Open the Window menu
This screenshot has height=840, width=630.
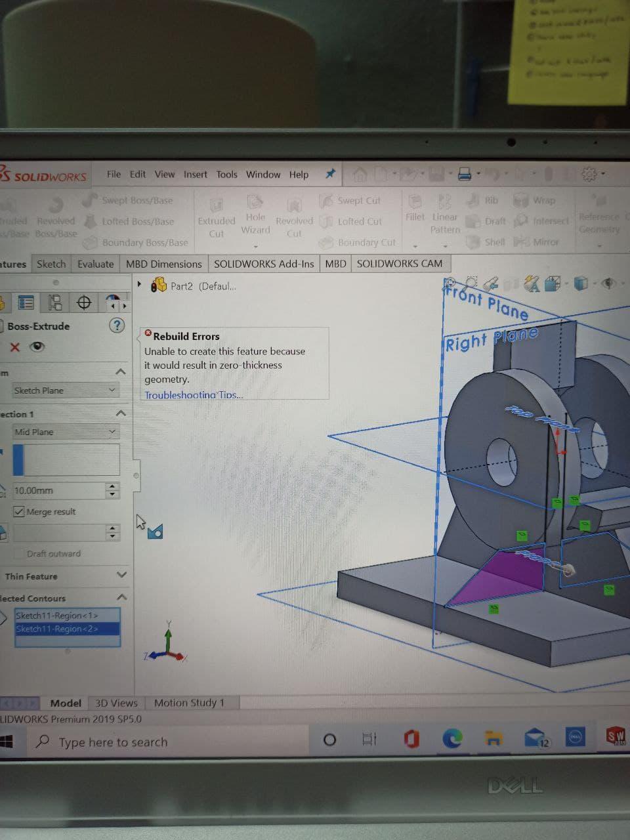click(x=263, y=175)
